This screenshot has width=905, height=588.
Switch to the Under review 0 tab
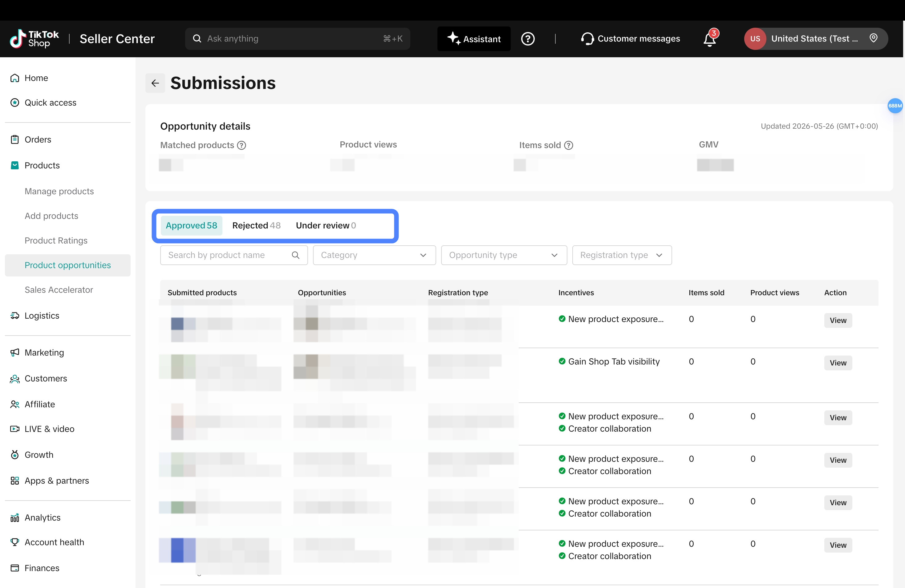[x=326, y=225]
